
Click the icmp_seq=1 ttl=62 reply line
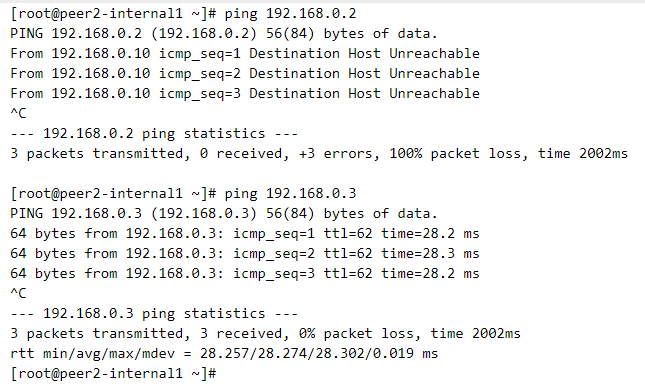pos(245,234)
